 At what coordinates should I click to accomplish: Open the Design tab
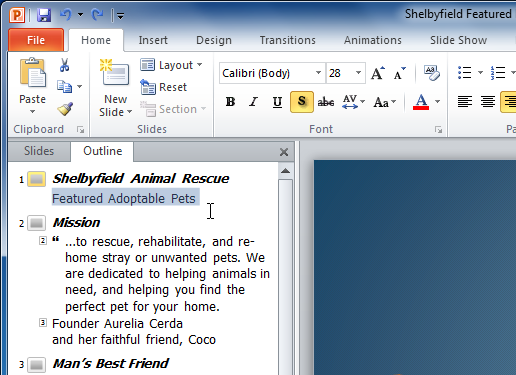(214, 40)
